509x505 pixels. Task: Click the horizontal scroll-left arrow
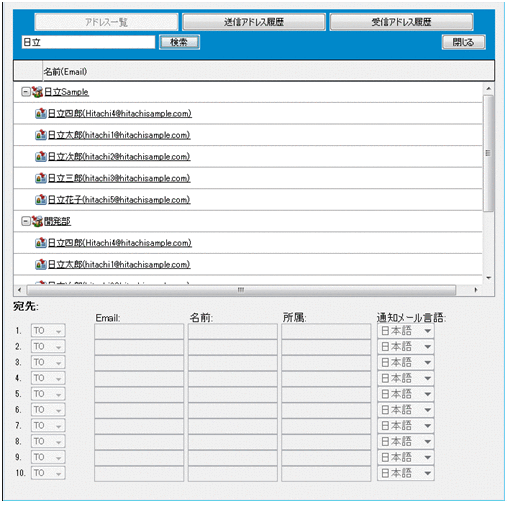(x=19, y=290)
